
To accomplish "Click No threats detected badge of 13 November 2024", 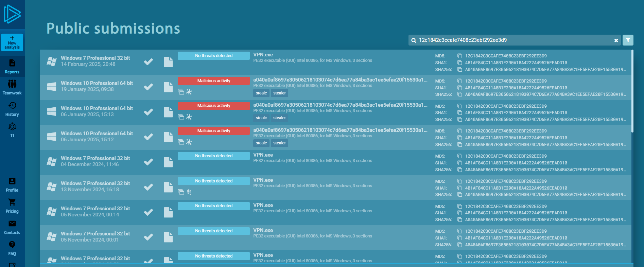I will [x=214, y=181].
